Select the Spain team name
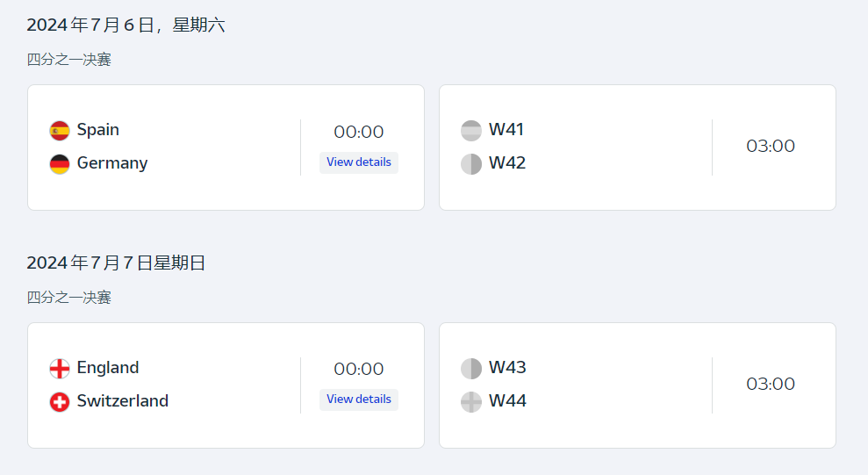This screenshot has width=868, height=475. 98,130
